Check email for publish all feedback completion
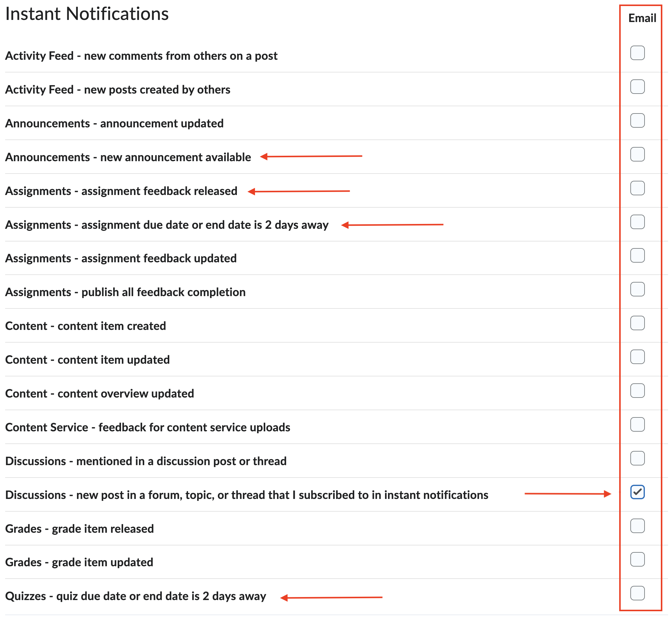This screenshot has width=672, height=623. click(637, 289)
